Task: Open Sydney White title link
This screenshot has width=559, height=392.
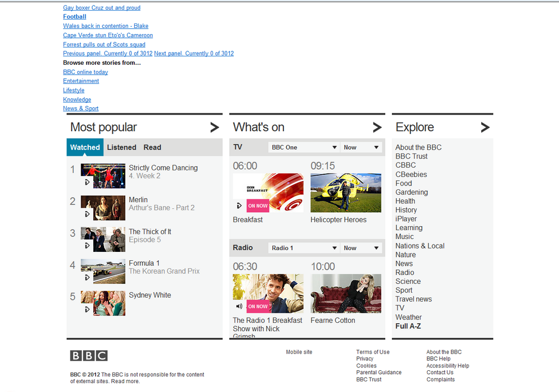Action: point(150,295)
